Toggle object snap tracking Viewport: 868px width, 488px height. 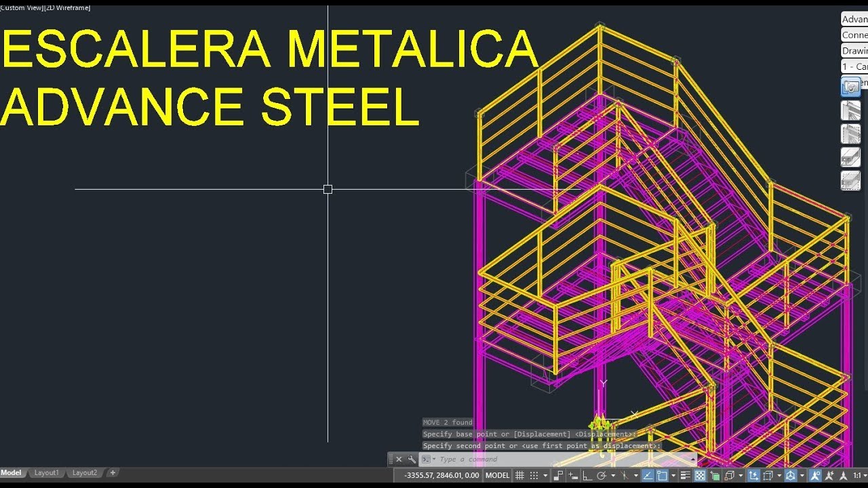click(649, 475)
